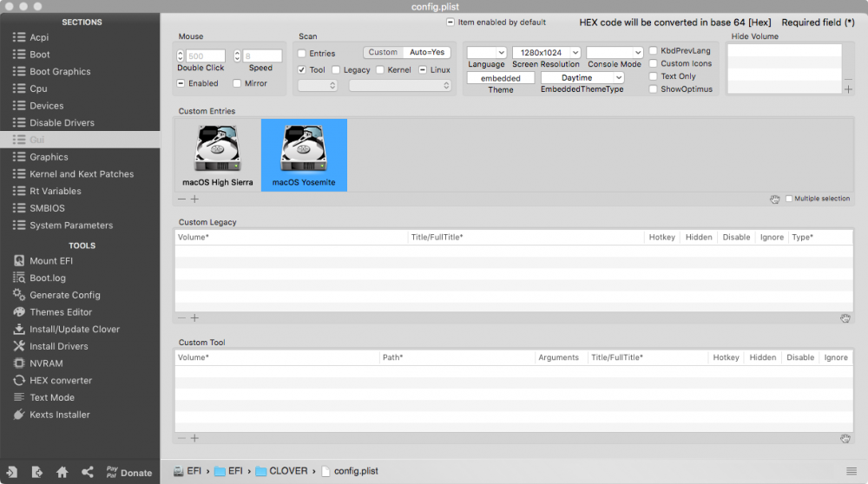Select the macOS High Sierra custom entry
868x484 pixels.
pyautogui.click(x=218, y=155)
